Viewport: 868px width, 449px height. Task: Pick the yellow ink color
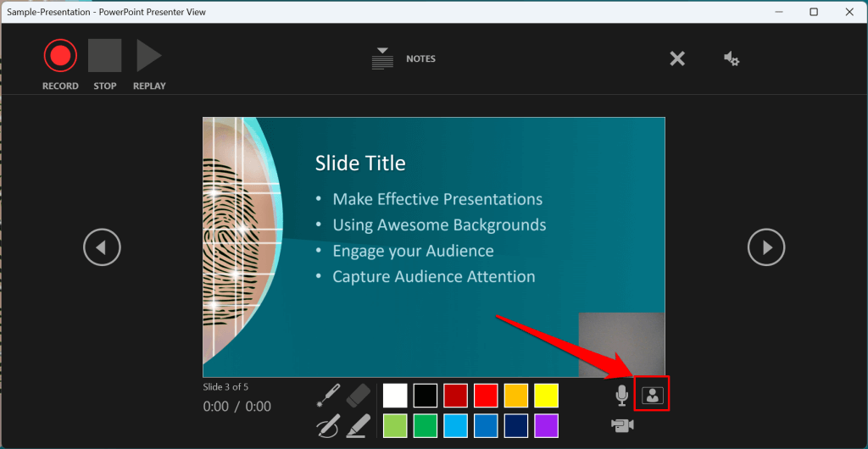[546, 396]
